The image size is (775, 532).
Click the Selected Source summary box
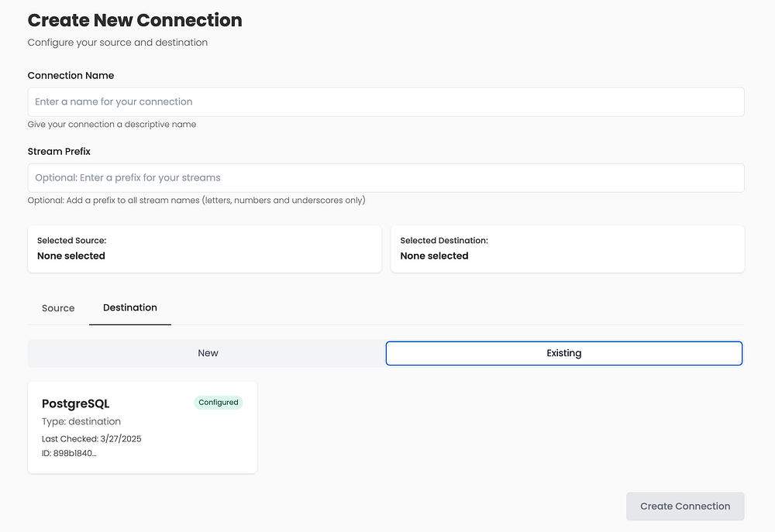pos(204,249)
